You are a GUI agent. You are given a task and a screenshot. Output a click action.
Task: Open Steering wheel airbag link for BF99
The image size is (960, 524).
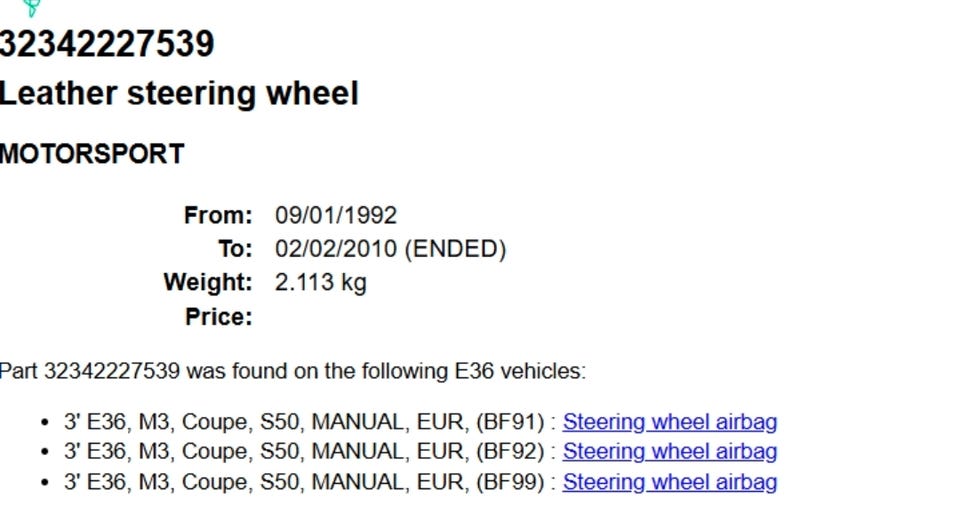pos(669,482)
